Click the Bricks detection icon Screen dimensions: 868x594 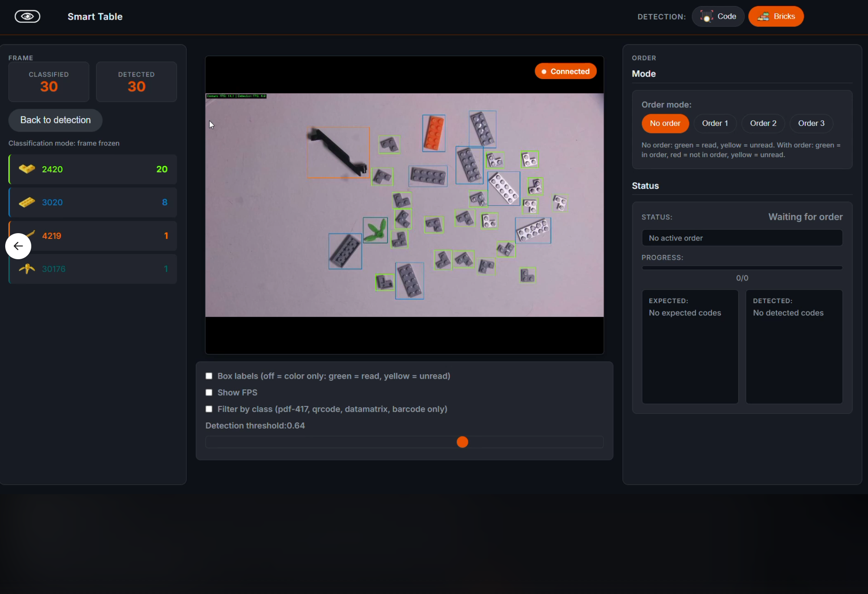(x=763, y=16)
